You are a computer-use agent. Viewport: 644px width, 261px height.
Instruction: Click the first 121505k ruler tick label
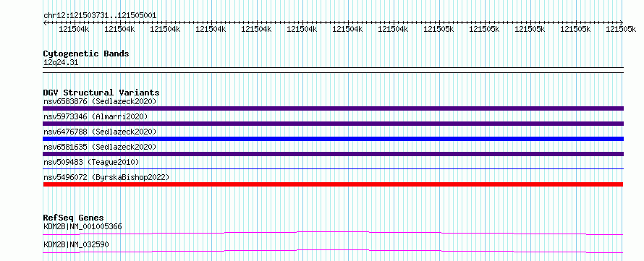pyautogui.click(x=438, y=29)
